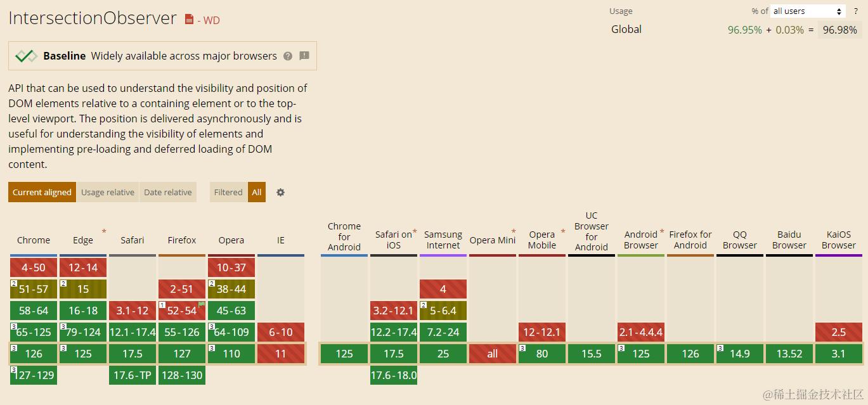Click the question mark beside usage selector
This screenshot has height=405, width=868.
[855, 11]
